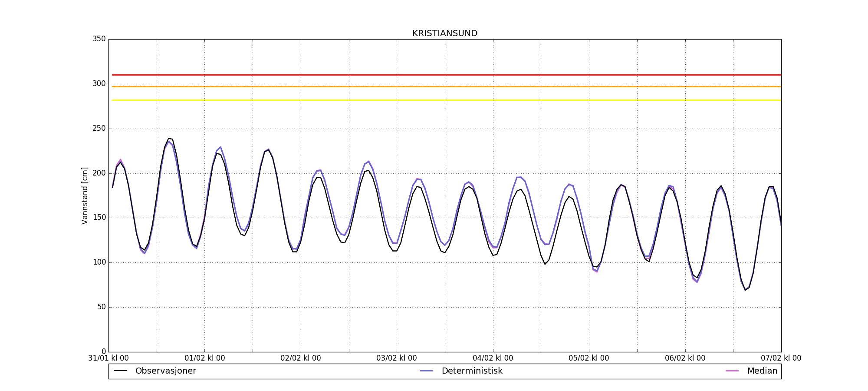The image size is (868, 391).
Task: Click the 02/02 kl 00 date tick label
Action: (x=301, y=358)
